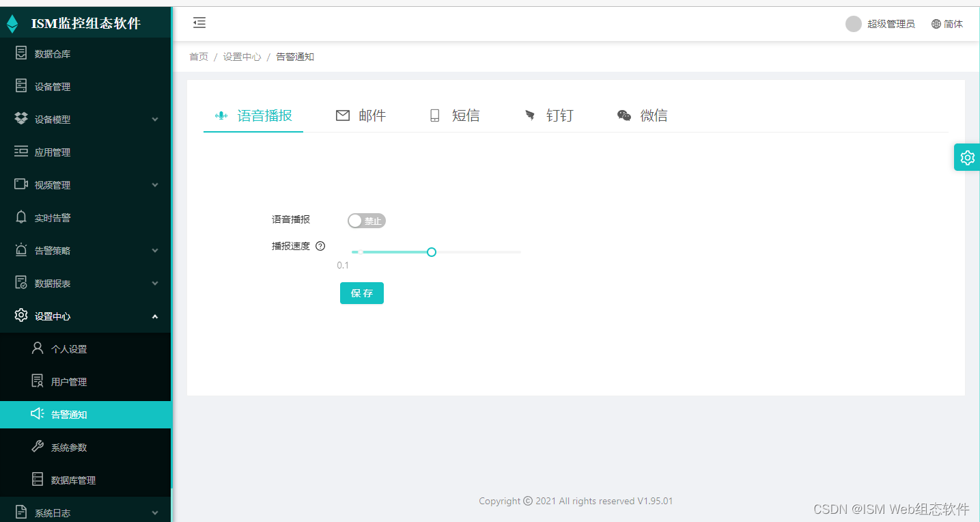Click the WeChat icon for 微信
This screenshot has height=522, width=980.
624,115
